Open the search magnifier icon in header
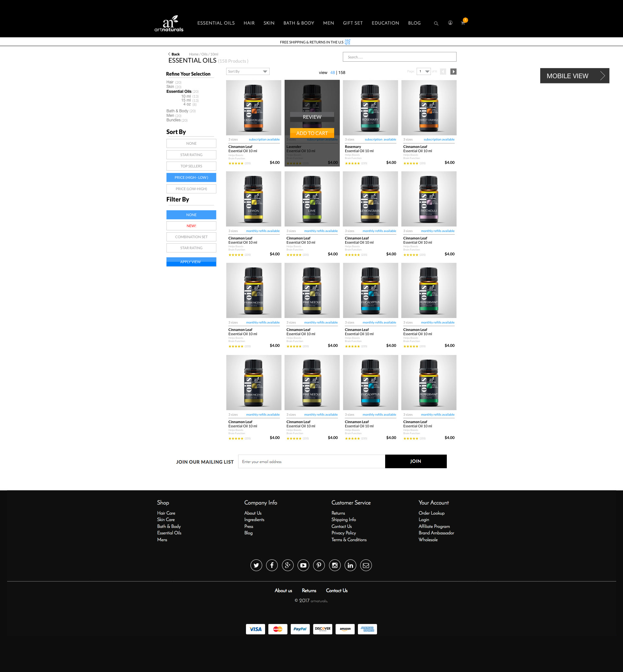 coord(436,23)
